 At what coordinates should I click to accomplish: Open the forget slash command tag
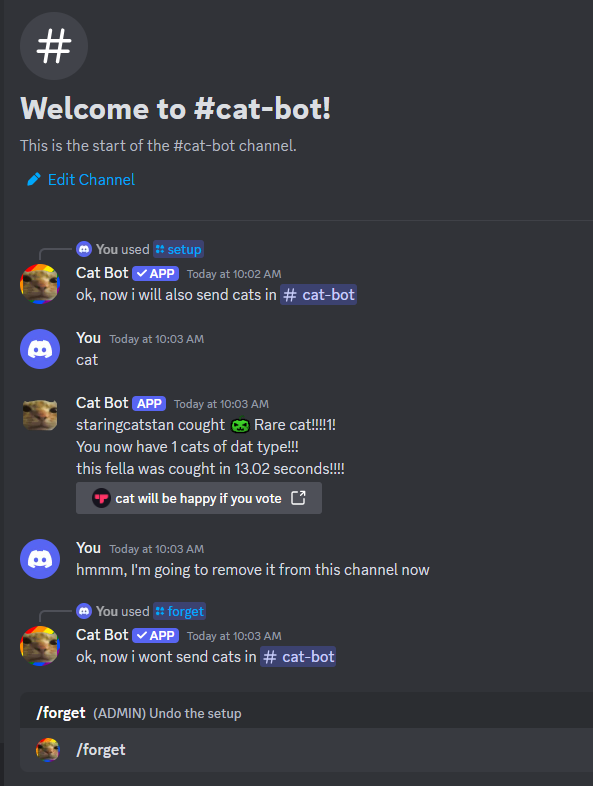click(x=179, y=611)
